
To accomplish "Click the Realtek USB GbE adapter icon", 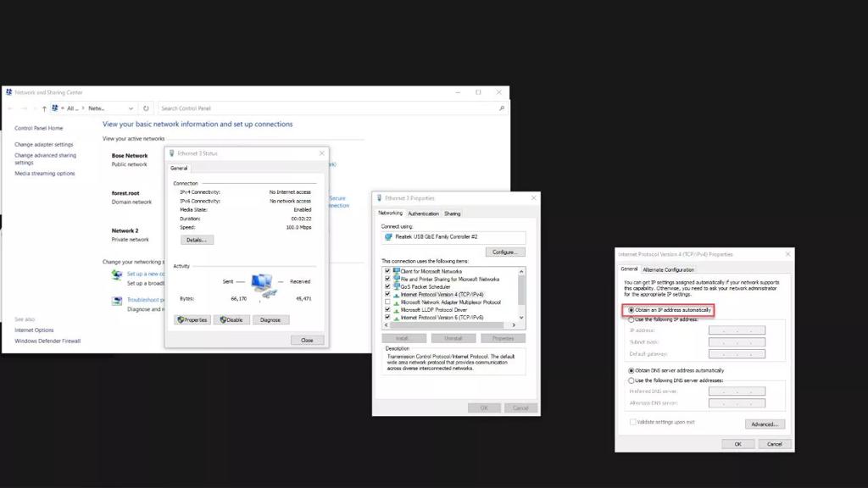I will 389,237.
